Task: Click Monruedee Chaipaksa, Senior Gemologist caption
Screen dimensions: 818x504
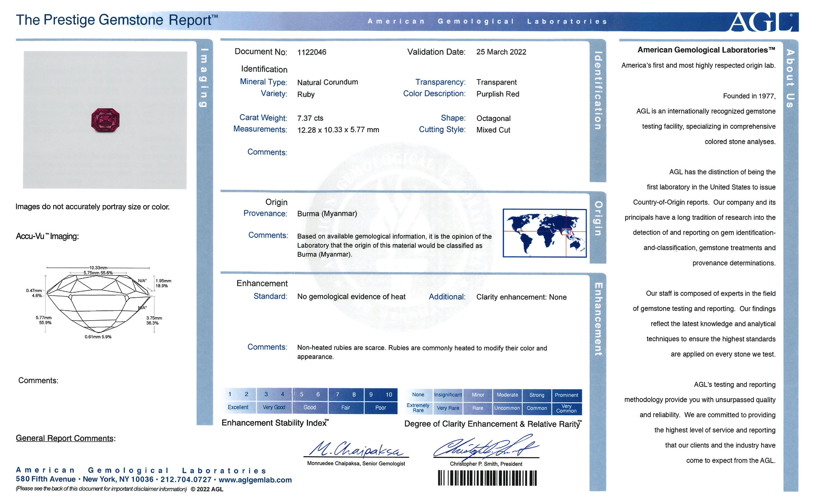Action: [356, 464]
